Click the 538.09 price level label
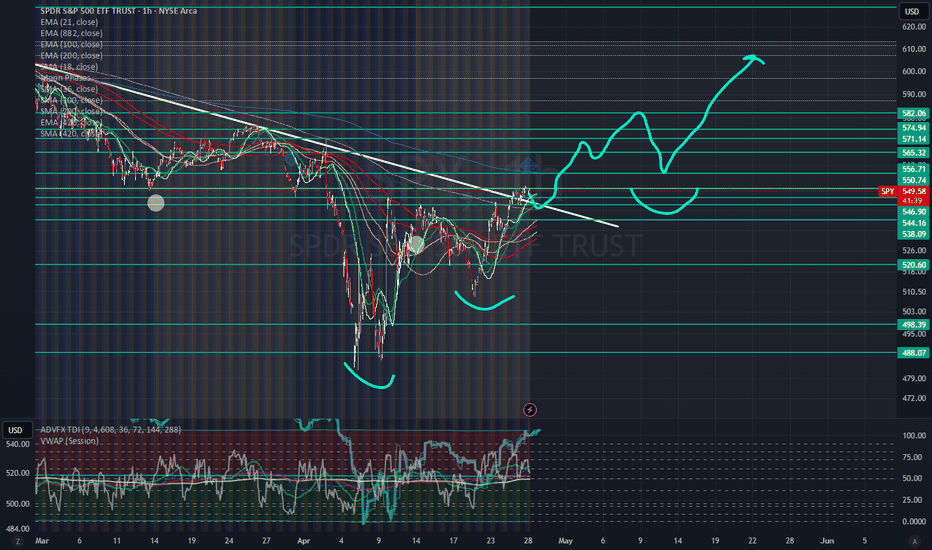This screenshot has height=550, width=932. tap(914, 234)
